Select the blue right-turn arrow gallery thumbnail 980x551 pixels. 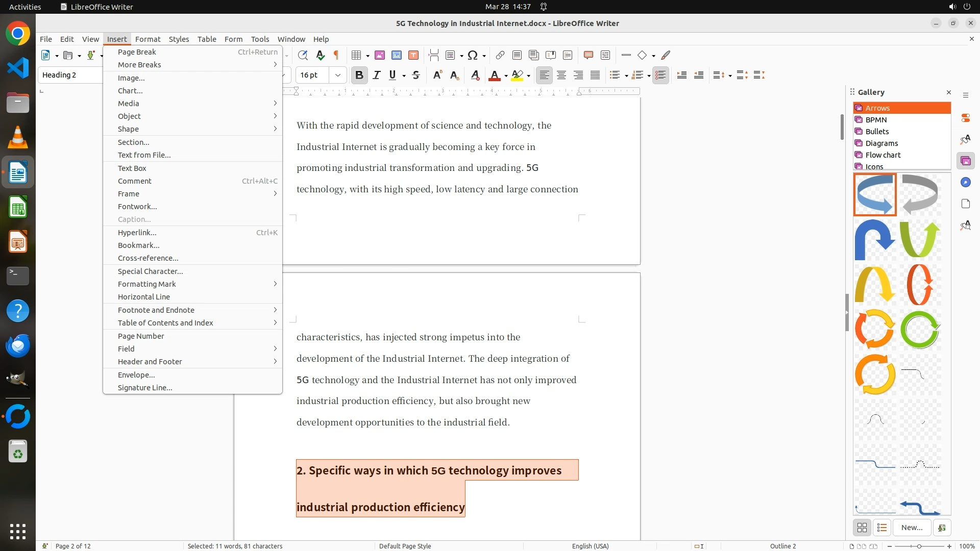875,239
